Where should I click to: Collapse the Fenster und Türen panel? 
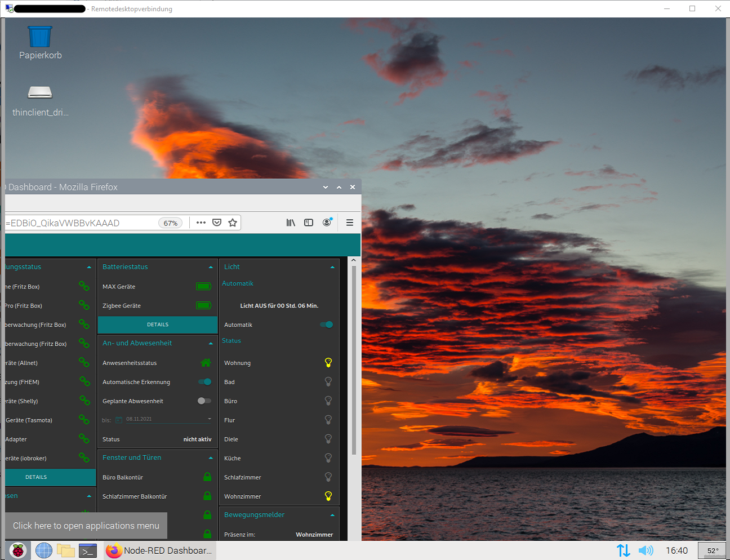click(211, 457)
